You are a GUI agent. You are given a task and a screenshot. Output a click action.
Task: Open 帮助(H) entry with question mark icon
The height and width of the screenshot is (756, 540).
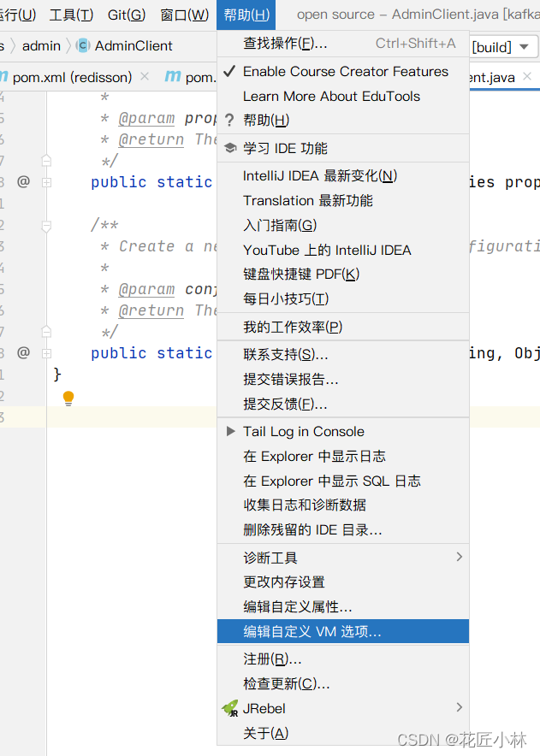343,120
